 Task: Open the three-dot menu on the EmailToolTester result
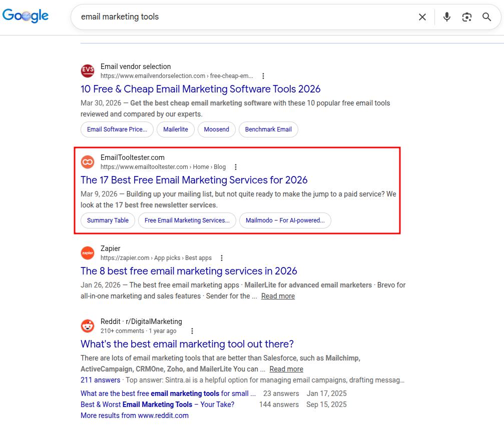pyautogui.click(x=235, y=167)
